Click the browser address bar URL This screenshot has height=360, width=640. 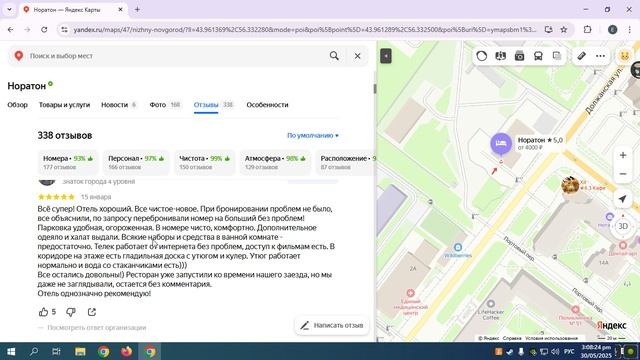click(x=304, y=30)
